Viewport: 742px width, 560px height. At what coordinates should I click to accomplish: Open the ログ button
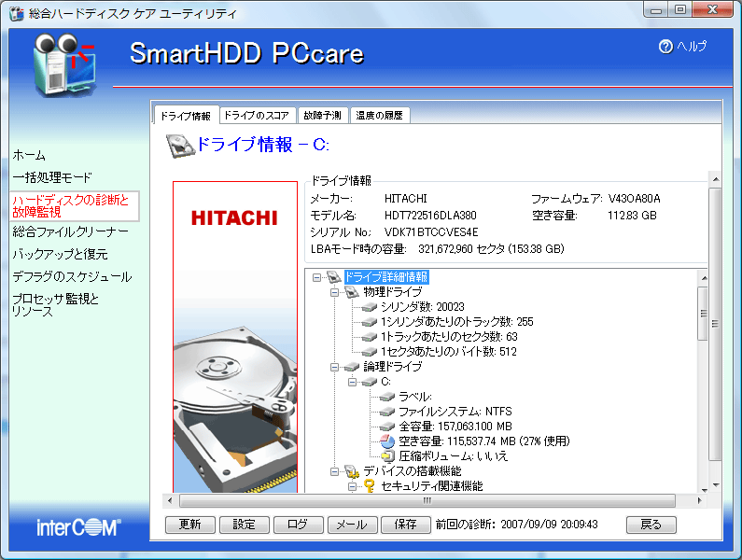298,525
